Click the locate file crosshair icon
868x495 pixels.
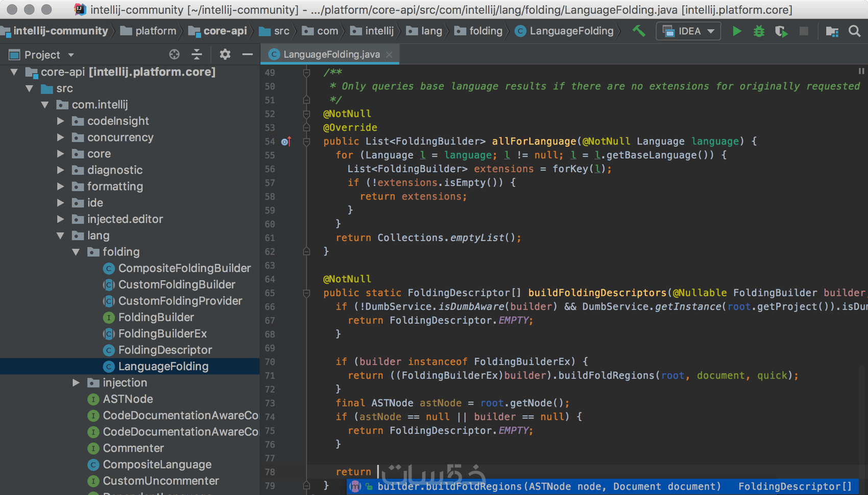coord(174,54)
